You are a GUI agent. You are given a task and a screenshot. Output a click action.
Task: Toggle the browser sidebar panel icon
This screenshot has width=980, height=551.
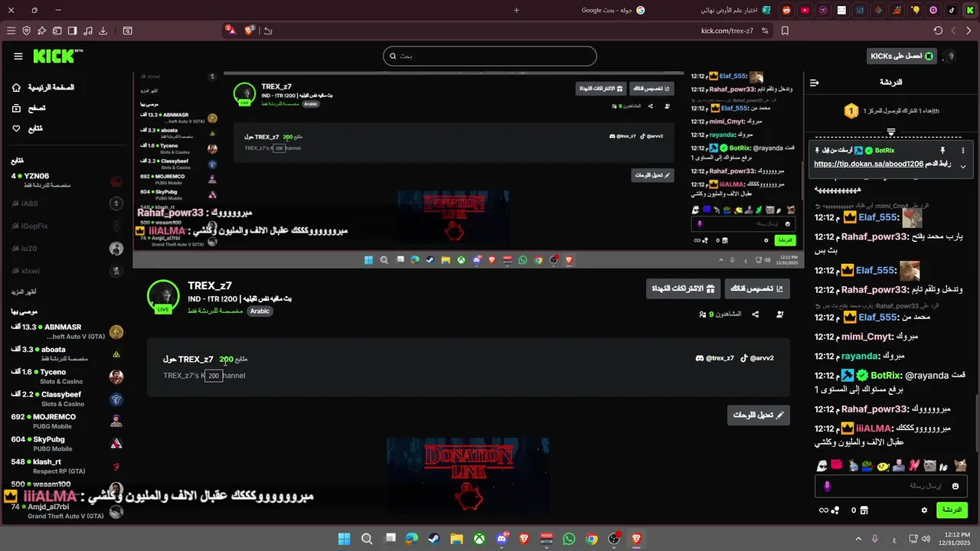click(73, 31)
